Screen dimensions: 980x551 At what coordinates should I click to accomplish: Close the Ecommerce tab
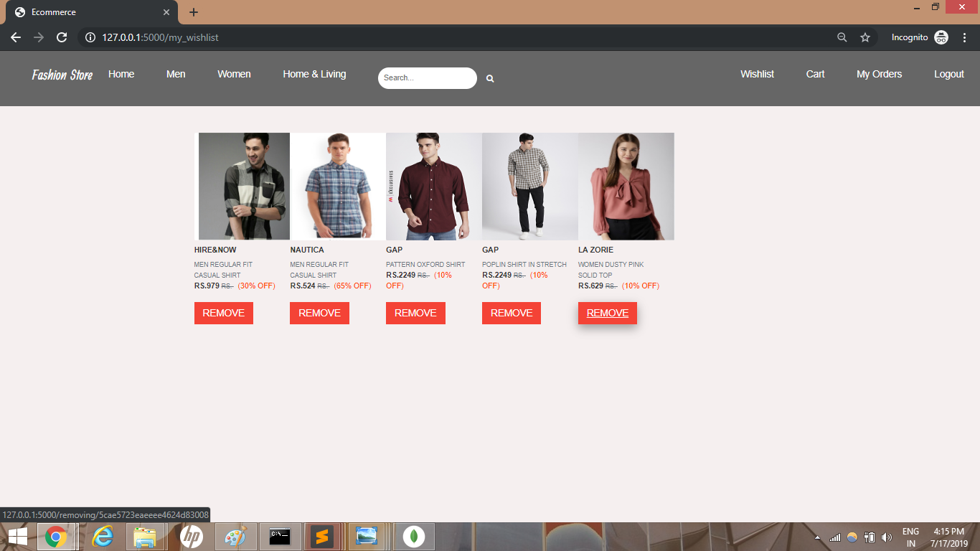166,12
